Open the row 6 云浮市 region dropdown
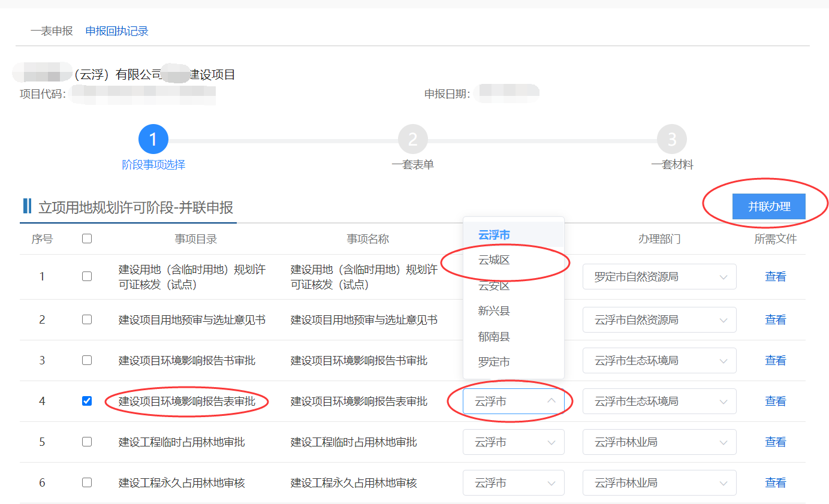This screenshot has width=829, height=504. click(x=513, y=483)
